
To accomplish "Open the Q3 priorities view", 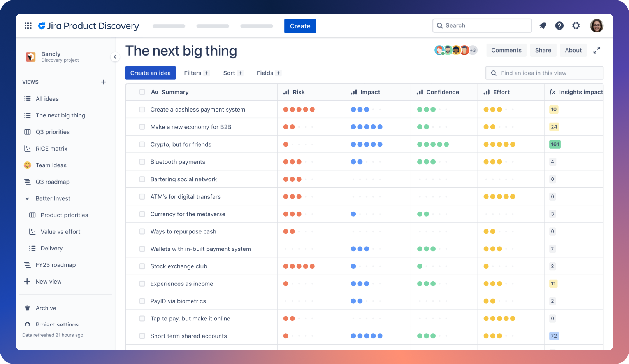I will coord(53,132).
